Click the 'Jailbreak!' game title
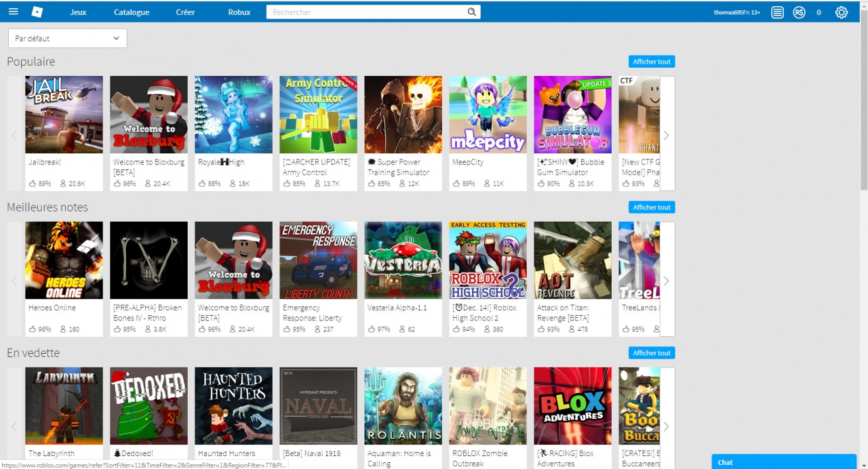The width and height of the screenshot is (868, 469). click(x=45, y=163)
